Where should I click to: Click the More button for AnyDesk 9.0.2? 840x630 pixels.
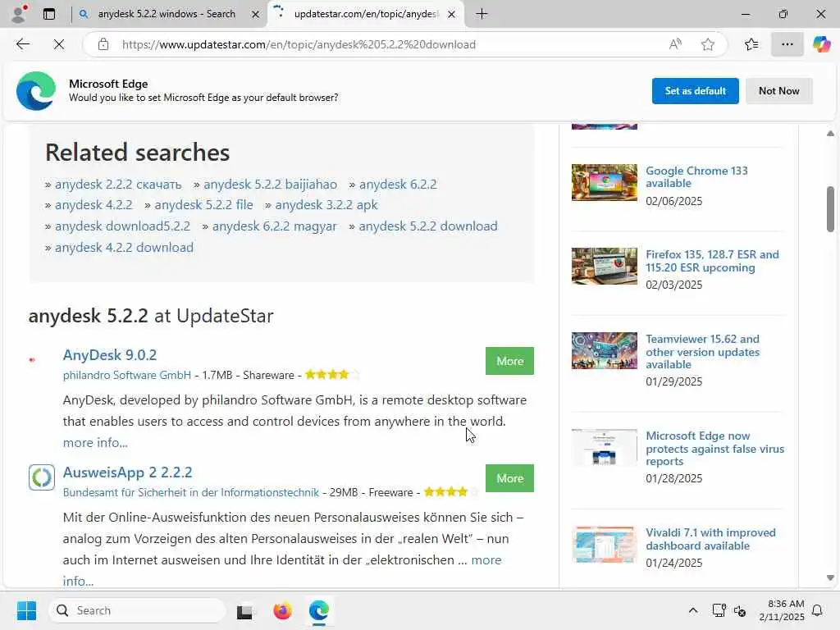pos(509,361)
